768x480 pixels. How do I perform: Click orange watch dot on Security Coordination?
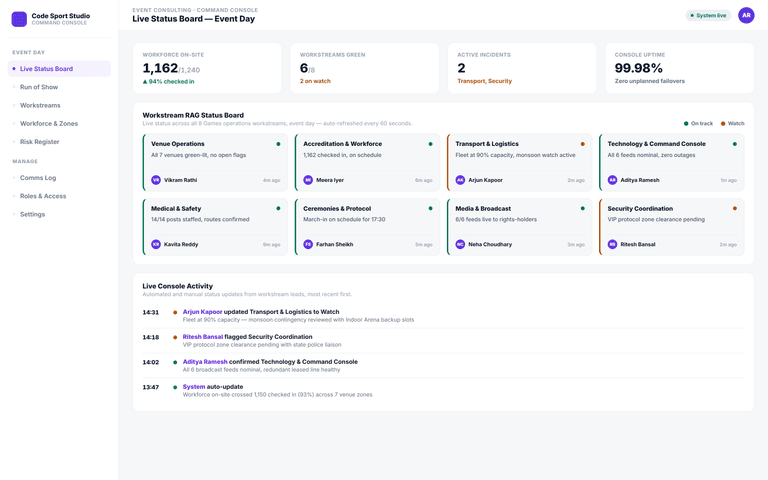[735, 208]
